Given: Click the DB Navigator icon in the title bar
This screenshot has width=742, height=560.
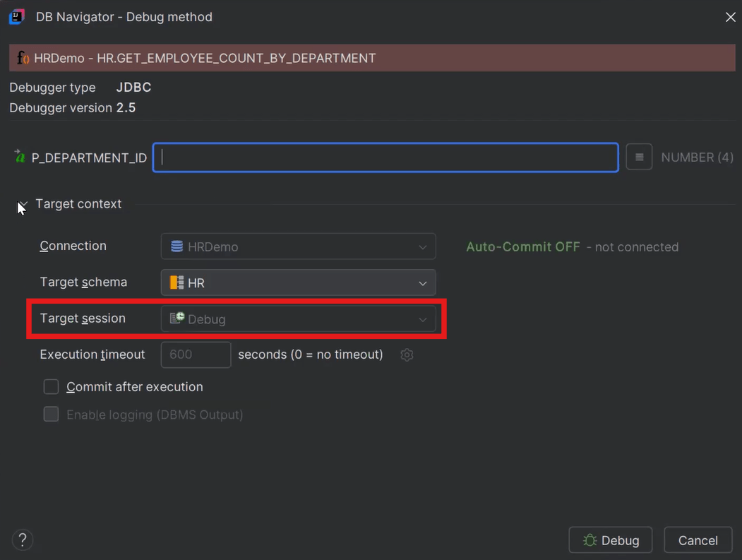Looking at the screenshot, I should (16, 16).
